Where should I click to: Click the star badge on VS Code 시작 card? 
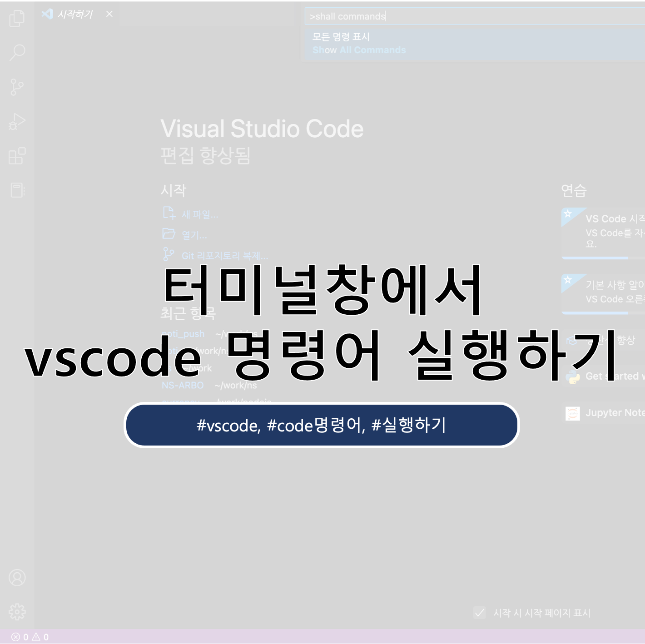click(x=568, y=213)
